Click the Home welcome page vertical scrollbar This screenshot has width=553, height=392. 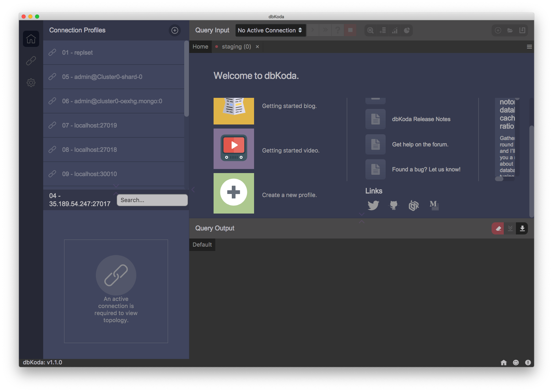coord(531,171)
